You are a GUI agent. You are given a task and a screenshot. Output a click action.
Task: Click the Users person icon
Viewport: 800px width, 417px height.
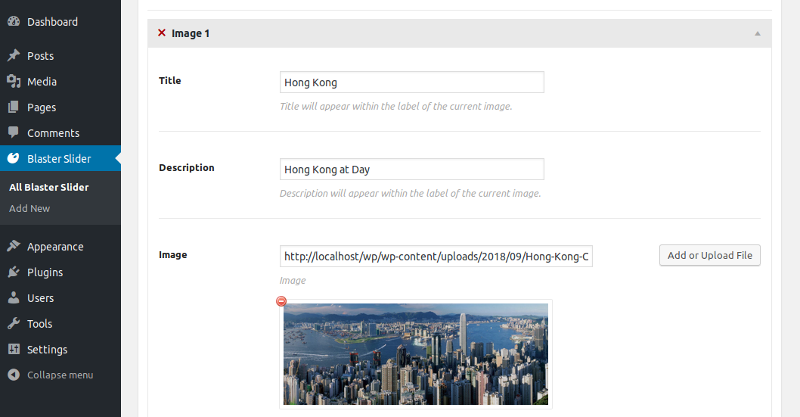point(14,298)
